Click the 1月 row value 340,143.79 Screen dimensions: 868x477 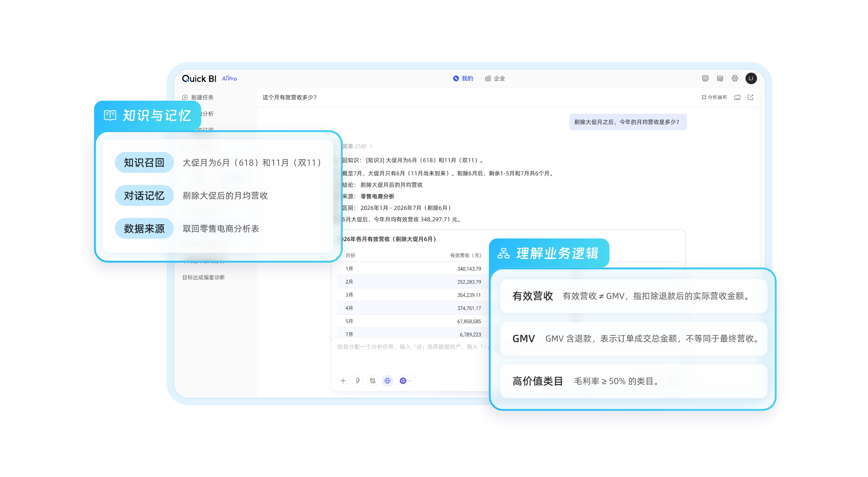(469, 269)
